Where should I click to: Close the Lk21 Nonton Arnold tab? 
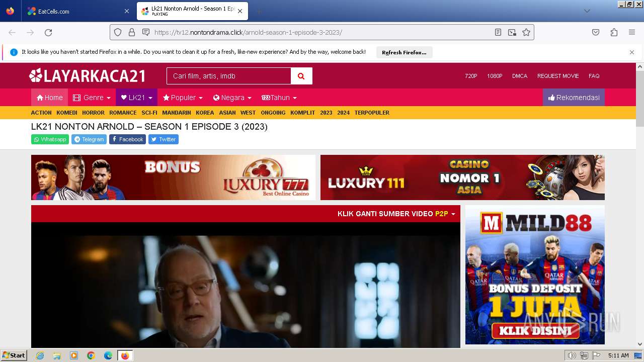[240, 11]
